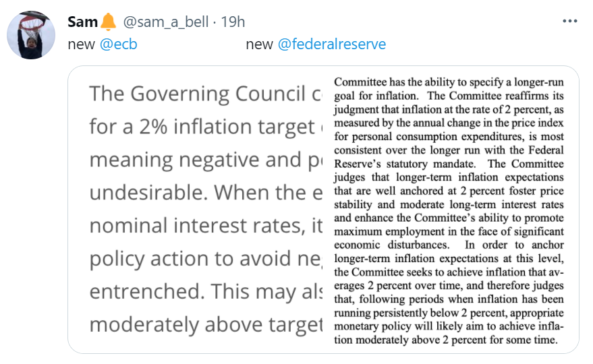Click the word "new" before @ecb
This screenshot has width=593, height=364.
click(x=82, y=44)
